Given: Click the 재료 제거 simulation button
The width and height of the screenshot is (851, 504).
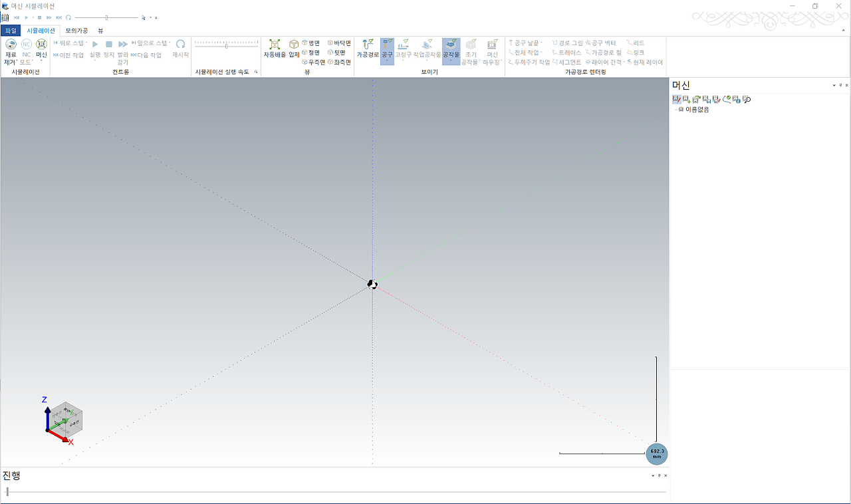Looking at the screenshot, I should (x=11, y=52).
